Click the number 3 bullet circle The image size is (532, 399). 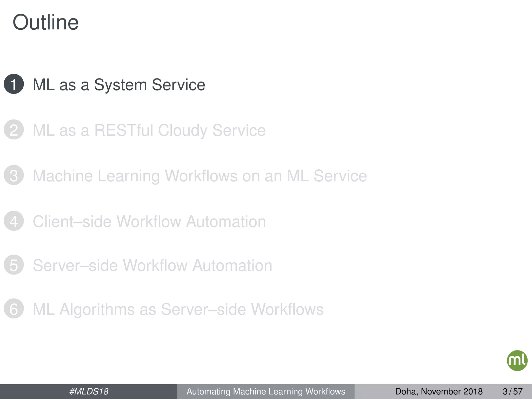tap(14, 175)
